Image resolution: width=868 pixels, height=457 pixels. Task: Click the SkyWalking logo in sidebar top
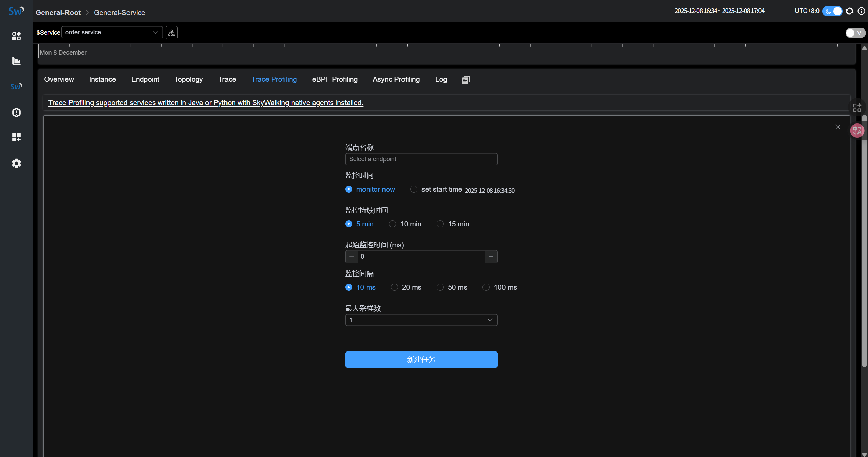tap(16, 11)
